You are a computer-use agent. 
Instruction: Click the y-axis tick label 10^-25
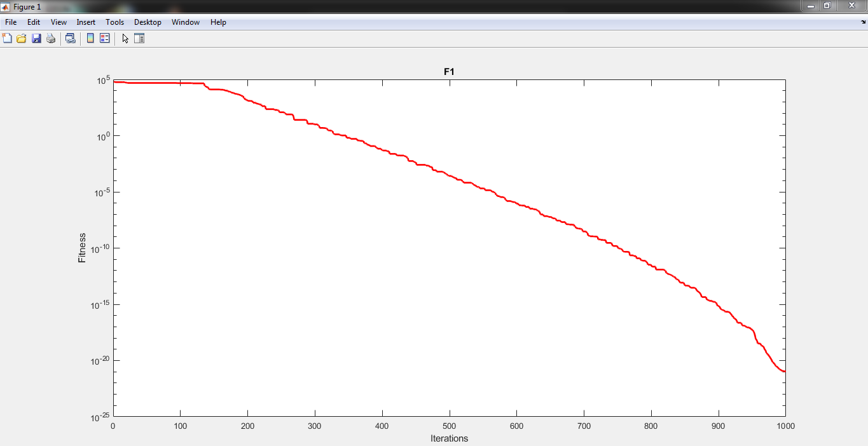[100, 417]
